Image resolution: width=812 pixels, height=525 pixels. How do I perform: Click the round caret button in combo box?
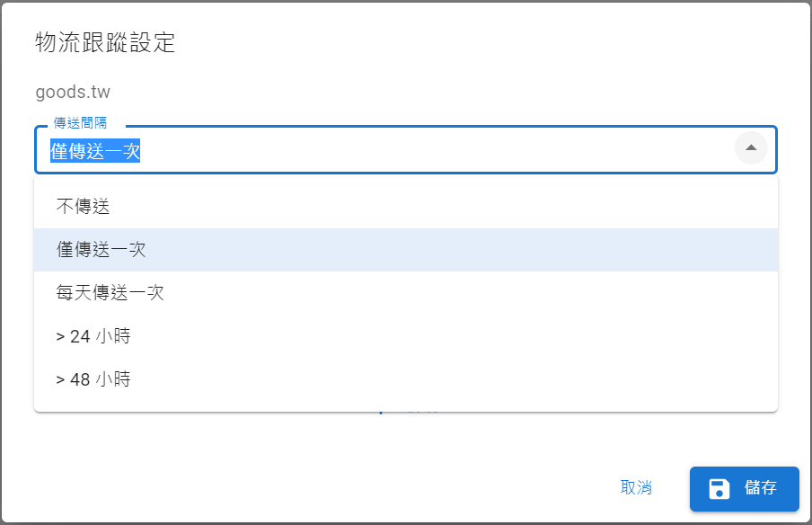751,147
